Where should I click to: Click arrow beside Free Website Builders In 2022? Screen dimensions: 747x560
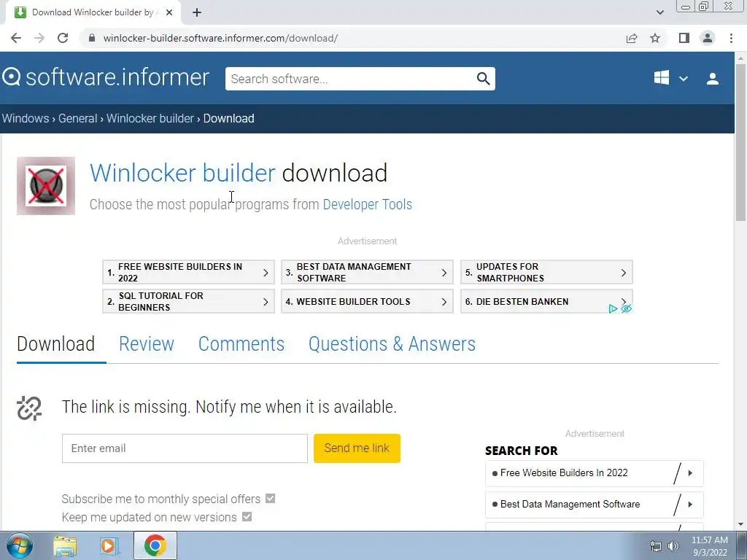(690, 473)
